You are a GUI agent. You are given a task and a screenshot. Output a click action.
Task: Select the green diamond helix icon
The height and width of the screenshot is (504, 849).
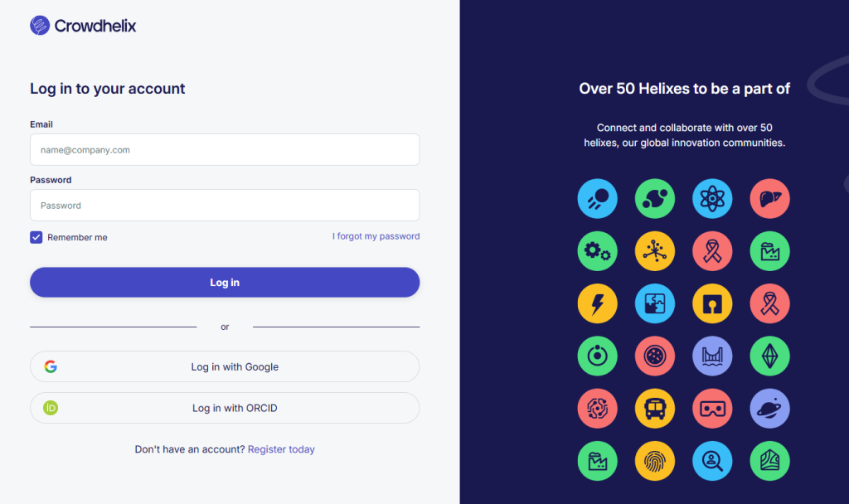coord(769,356)
